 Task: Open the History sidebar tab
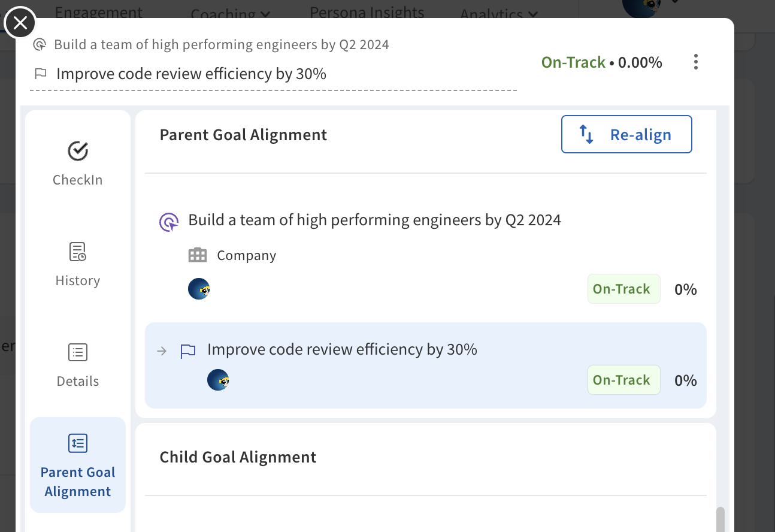pos(78,264)
